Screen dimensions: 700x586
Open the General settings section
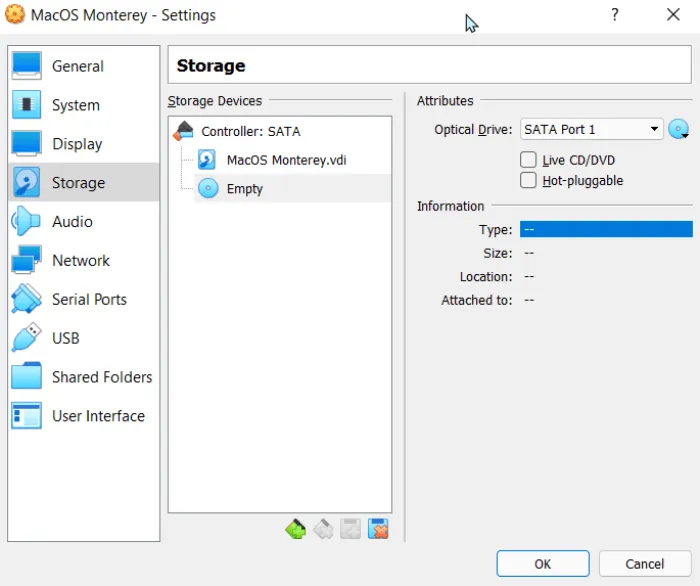pyautogui.click(x=77, y=66)
